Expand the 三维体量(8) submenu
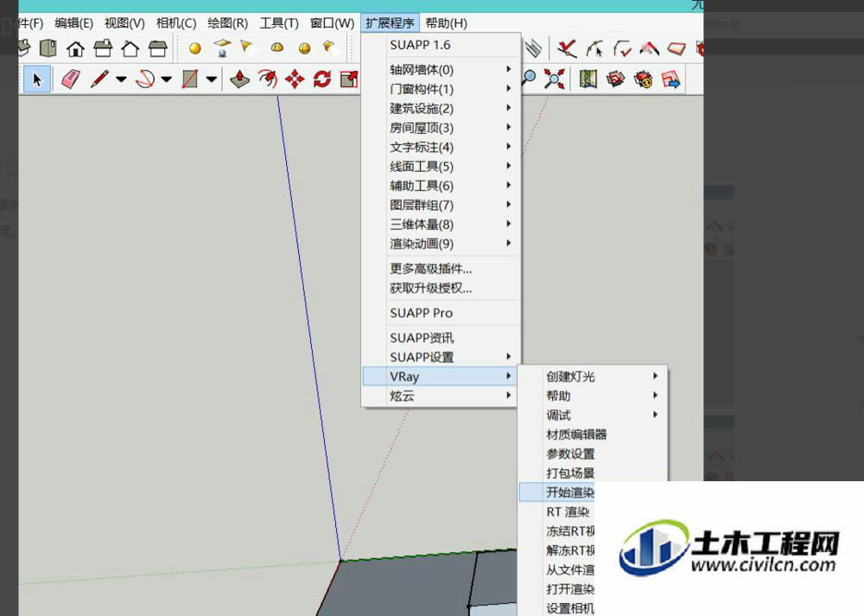864x616 pixels. [441, 224]
